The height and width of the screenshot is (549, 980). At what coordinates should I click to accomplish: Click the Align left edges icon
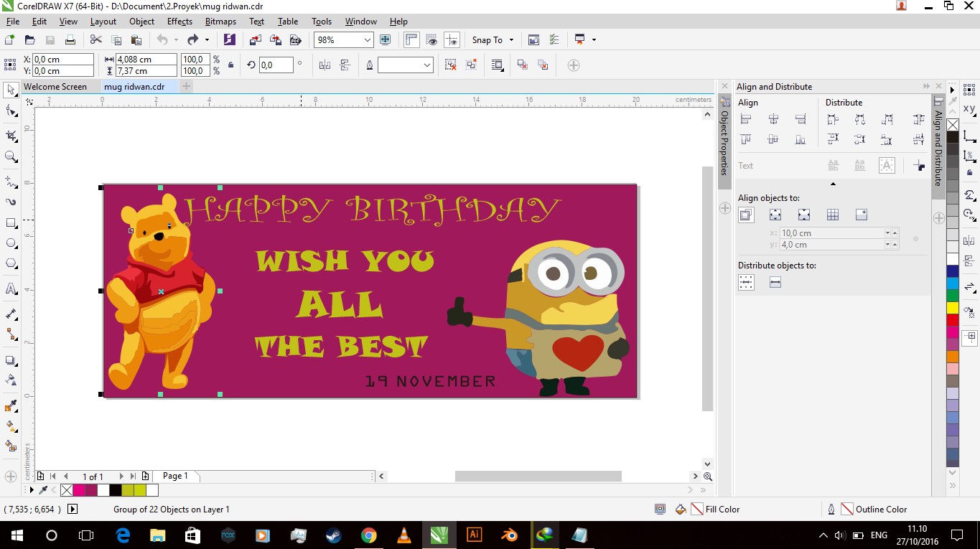[x=746, y=119]
